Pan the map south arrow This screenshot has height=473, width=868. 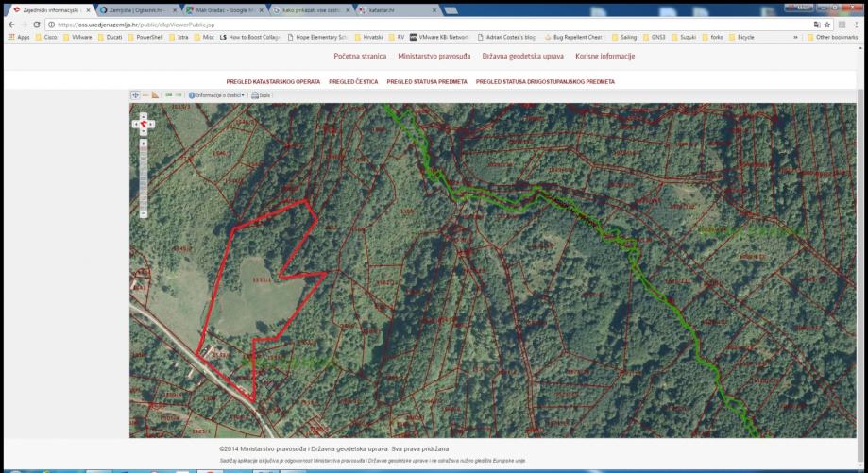point(144,131)
